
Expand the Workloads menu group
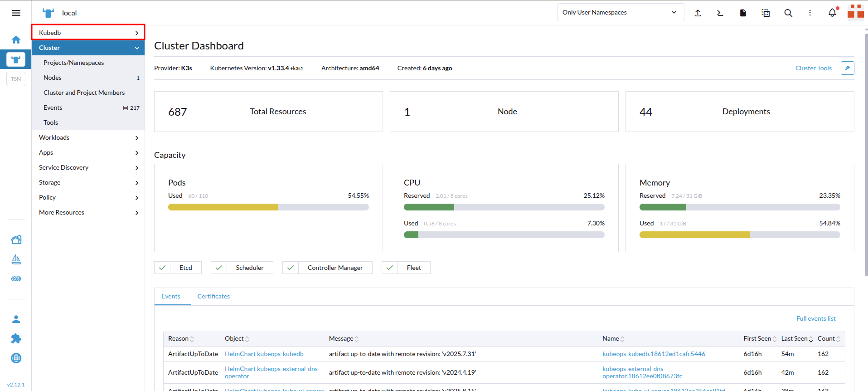click(88, 137)
